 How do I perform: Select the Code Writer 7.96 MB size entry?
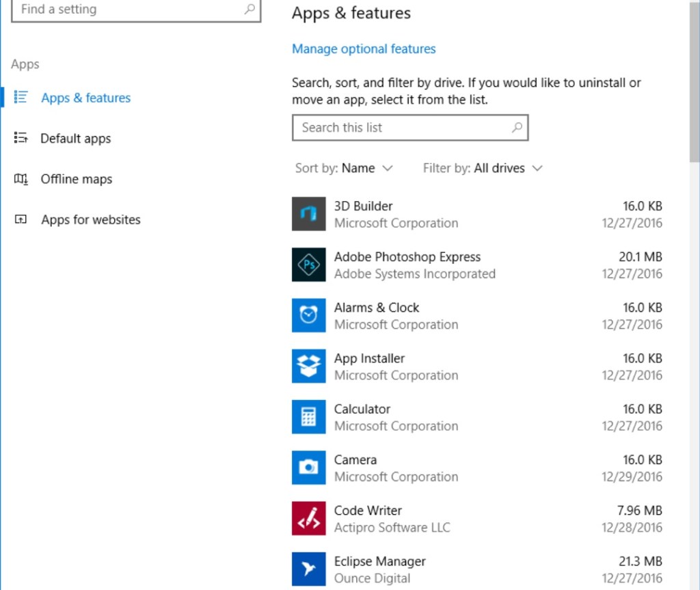[x=640, y=511]
